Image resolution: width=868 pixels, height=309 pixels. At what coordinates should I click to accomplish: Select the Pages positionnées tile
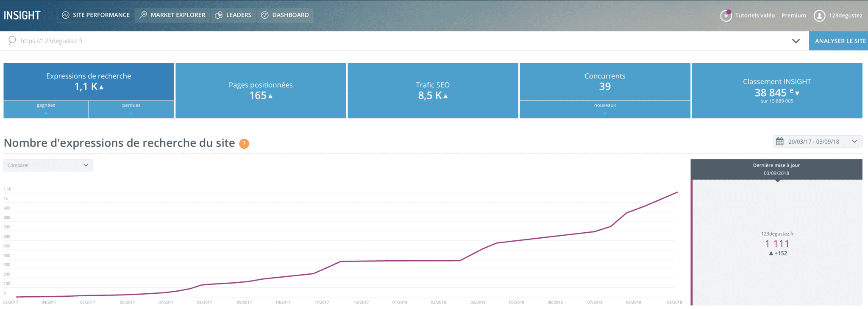pos(261,91)
